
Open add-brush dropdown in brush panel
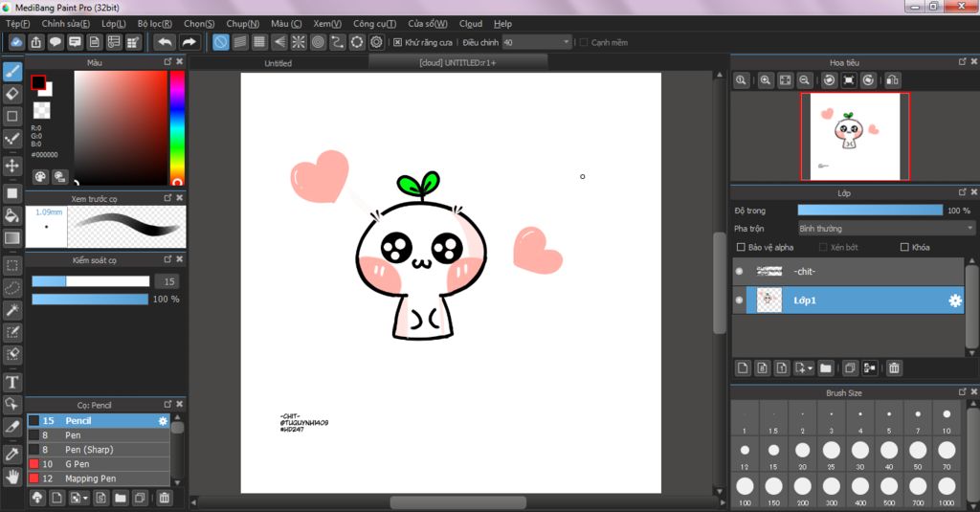pyautogui.click(x=85, y=499)
